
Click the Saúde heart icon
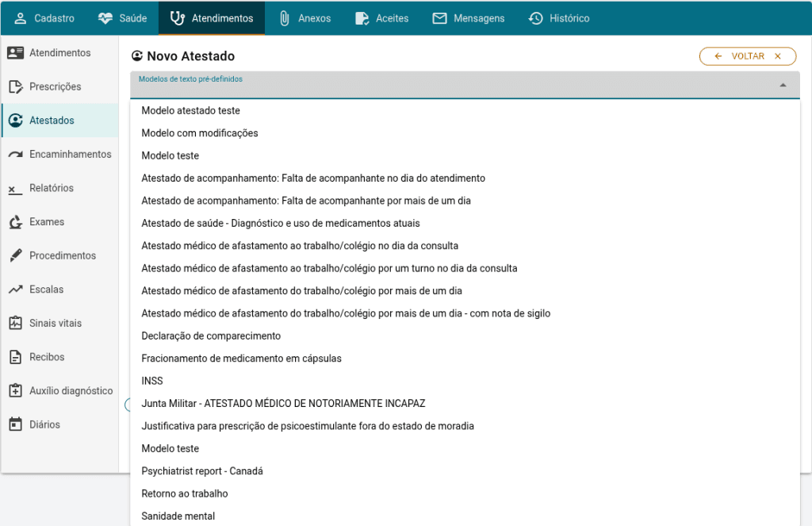[105, 19]
